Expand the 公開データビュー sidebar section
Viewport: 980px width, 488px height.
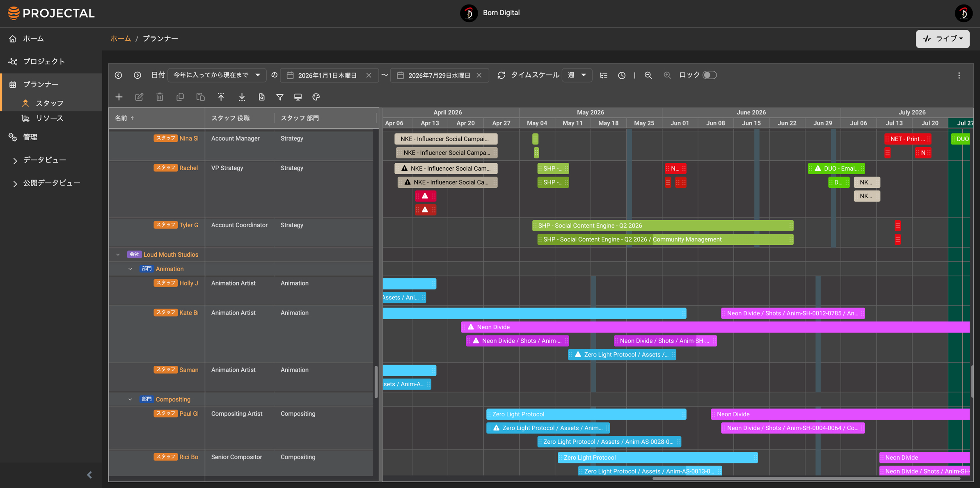click(x=15, y=183)
